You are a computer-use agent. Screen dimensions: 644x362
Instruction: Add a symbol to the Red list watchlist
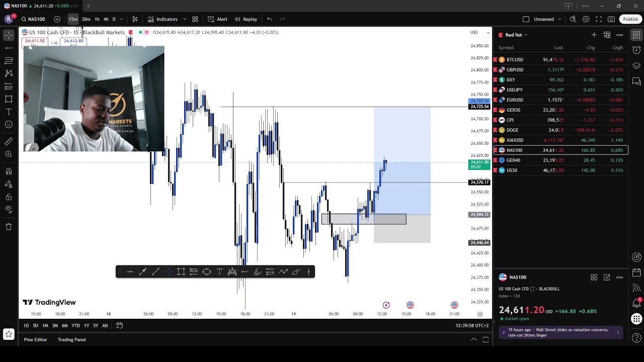pos(594,35)
